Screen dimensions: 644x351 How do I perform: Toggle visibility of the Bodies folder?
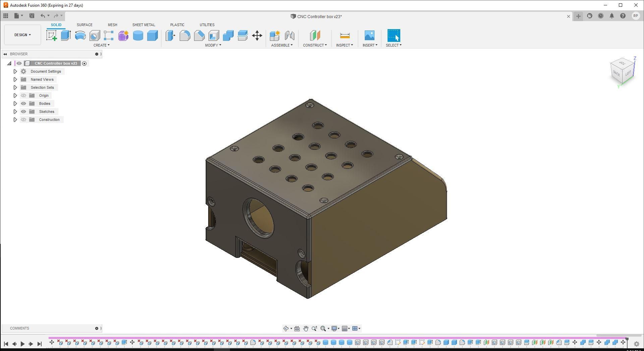[x=23, y=103]
